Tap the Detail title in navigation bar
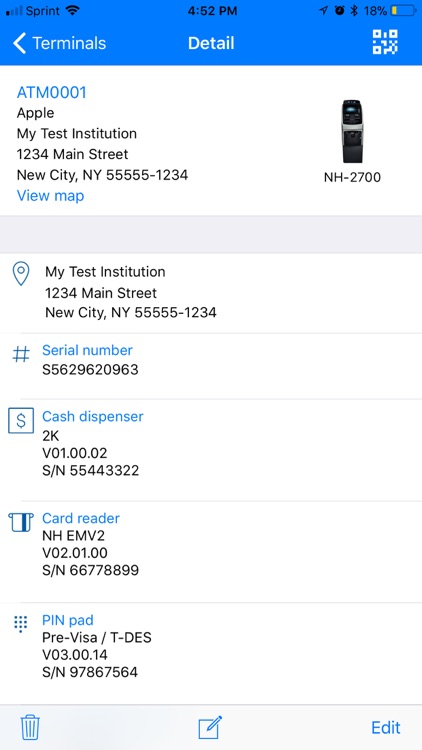Image resolution: width=422 pixels, height=750 pixels. point(211,43)
